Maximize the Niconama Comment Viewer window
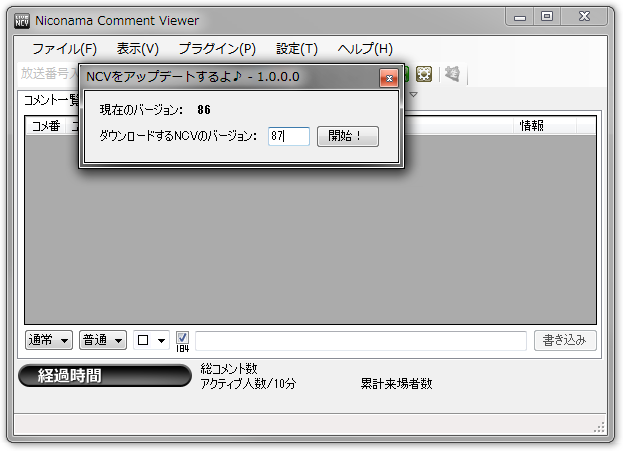The image size is (623, 451). [547, 16]
